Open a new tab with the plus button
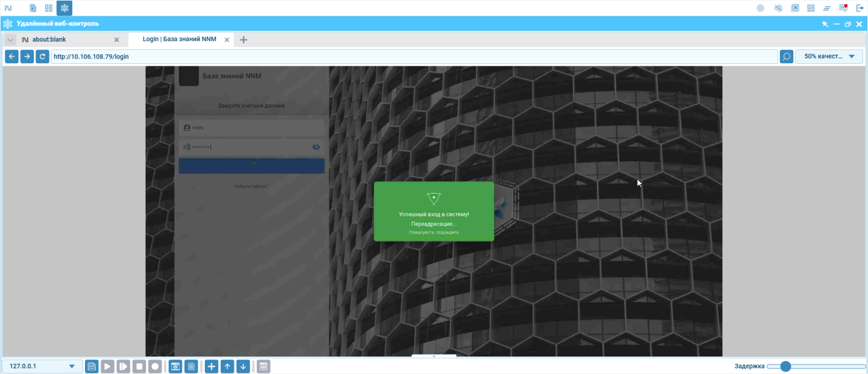The height and width of the screenshot is (374, 868). click(x=244, y=40)
